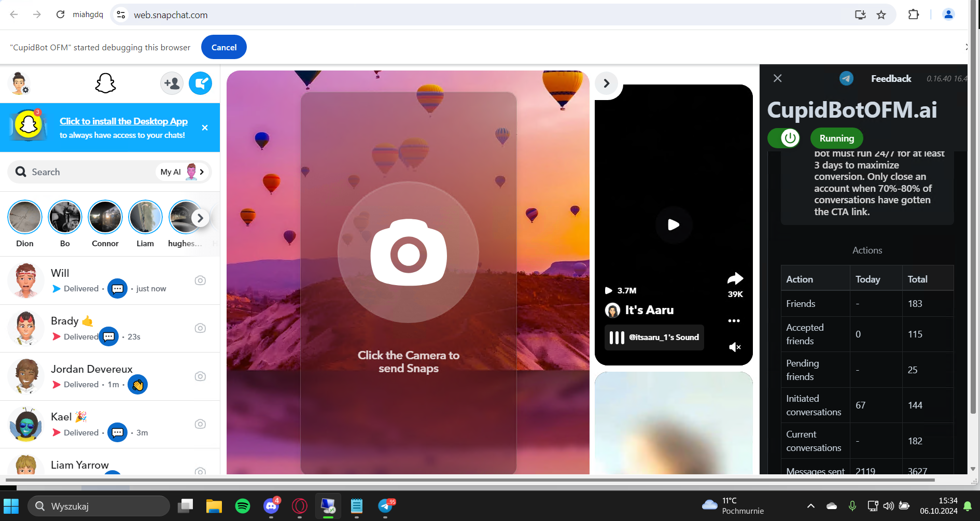Tap camera icon in Jordan Devereux's row
980x521 pixels.
point(200,376)
